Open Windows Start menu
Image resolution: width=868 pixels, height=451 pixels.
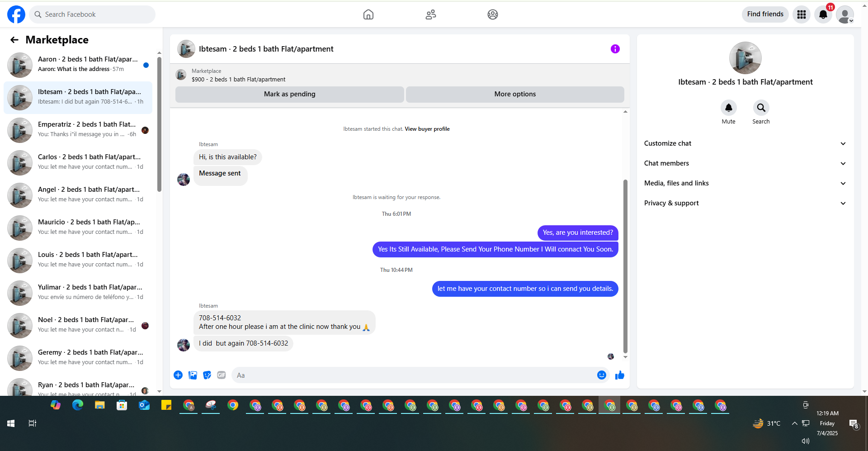click(x=11, y=423)
